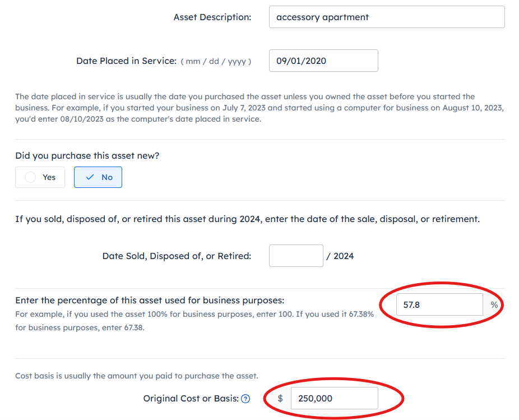Click the Date Placed in Service field
The height and width of the screenshot is (420, 519).
tap(323, 61)
